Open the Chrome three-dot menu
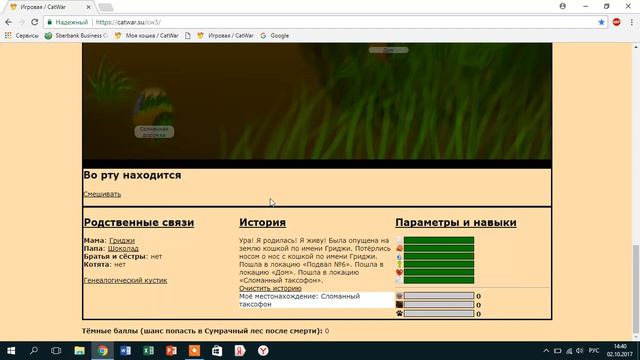The height and width of the screenshot is (360, 640). [x=631, y=22]
